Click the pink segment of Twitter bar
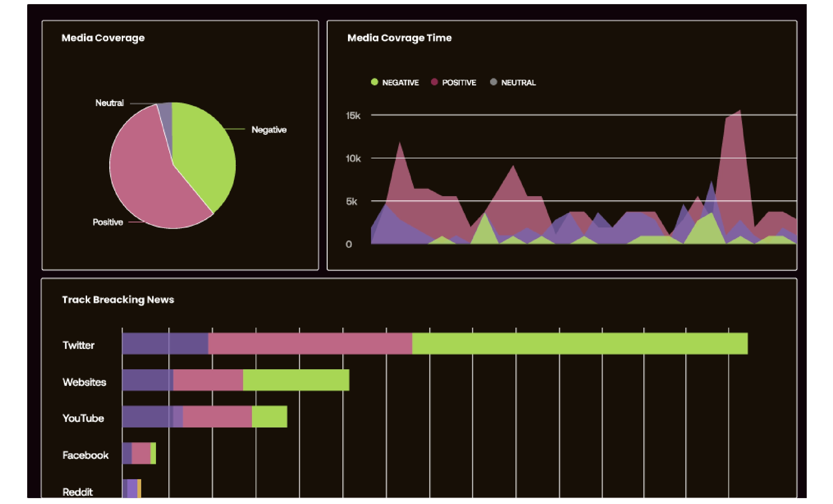Viewport: 833px width, 504px height. [310, 344]
